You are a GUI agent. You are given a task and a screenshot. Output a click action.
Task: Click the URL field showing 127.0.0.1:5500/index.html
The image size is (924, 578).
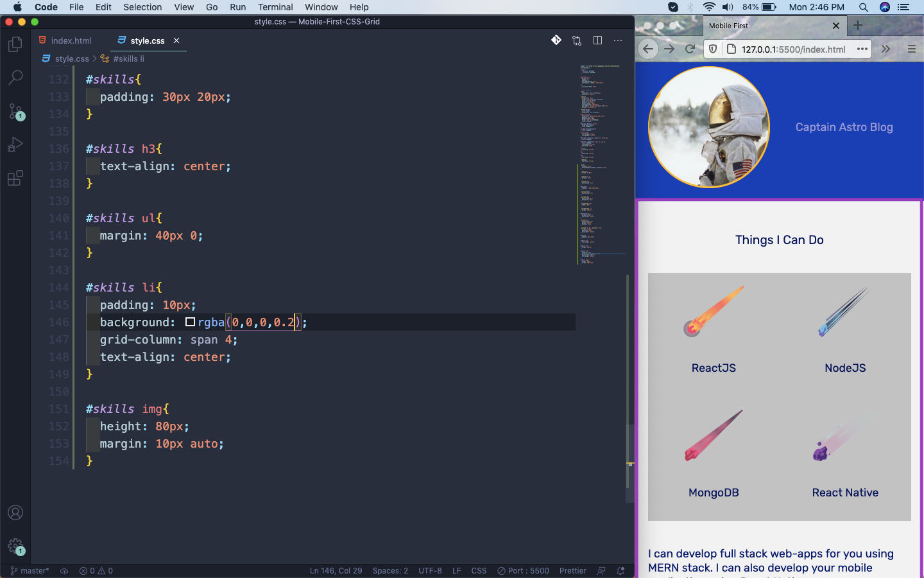coord(793,49)
